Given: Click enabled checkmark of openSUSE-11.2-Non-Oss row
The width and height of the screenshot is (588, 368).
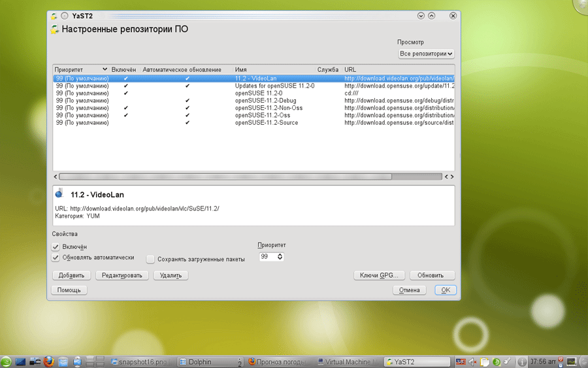Looking at the screenshot, I should point(125,108).
